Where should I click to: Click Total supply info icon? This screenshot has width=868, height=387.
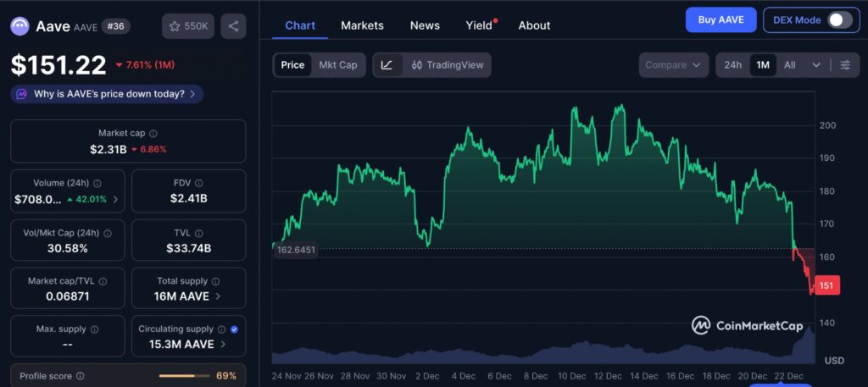[x=216, y=281]
